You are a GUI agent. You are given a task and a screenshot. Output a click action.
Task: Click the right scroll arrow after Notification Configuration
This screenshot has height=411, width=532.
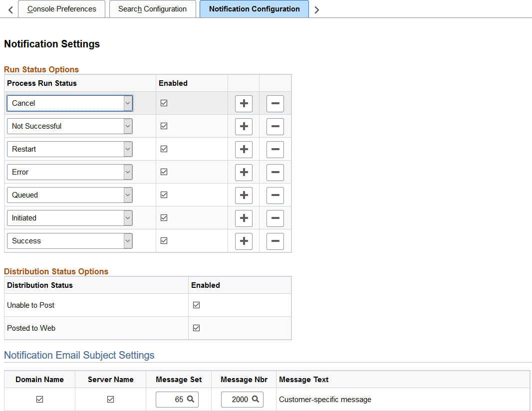click(317, 9)
